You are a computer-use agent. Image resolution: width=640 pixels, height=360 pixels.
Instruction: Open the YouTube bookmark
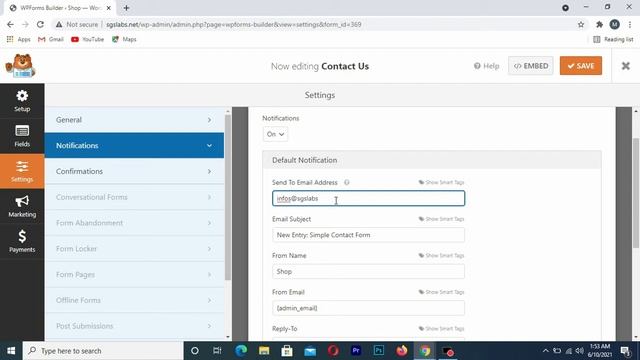coord(87,39)
